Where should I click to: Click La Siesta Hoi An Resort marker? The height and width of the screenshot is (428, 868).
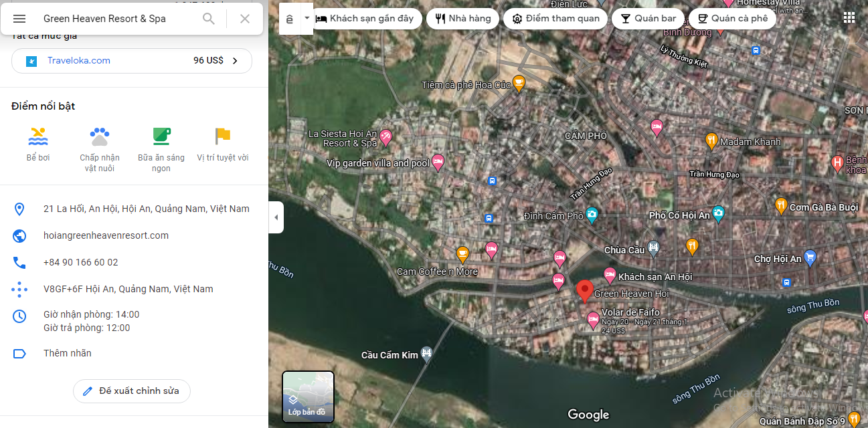click(x=385, y=138)
